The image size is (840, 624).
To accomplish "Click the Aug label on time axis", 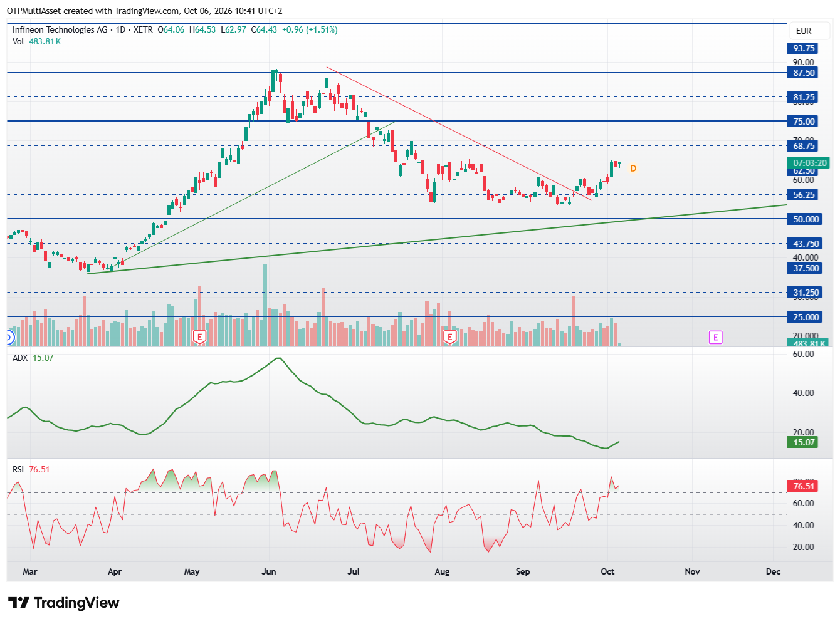I will point(442,571).
